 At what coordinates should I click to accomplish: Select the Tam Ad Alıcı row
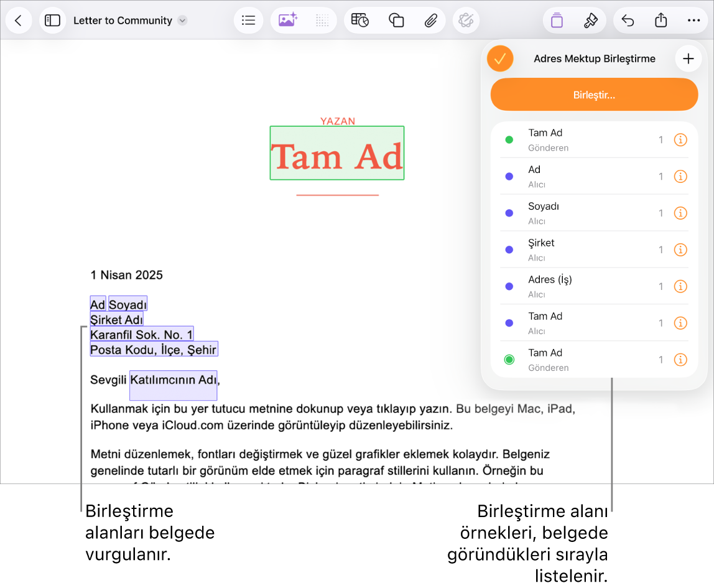(x=594, y=324)
